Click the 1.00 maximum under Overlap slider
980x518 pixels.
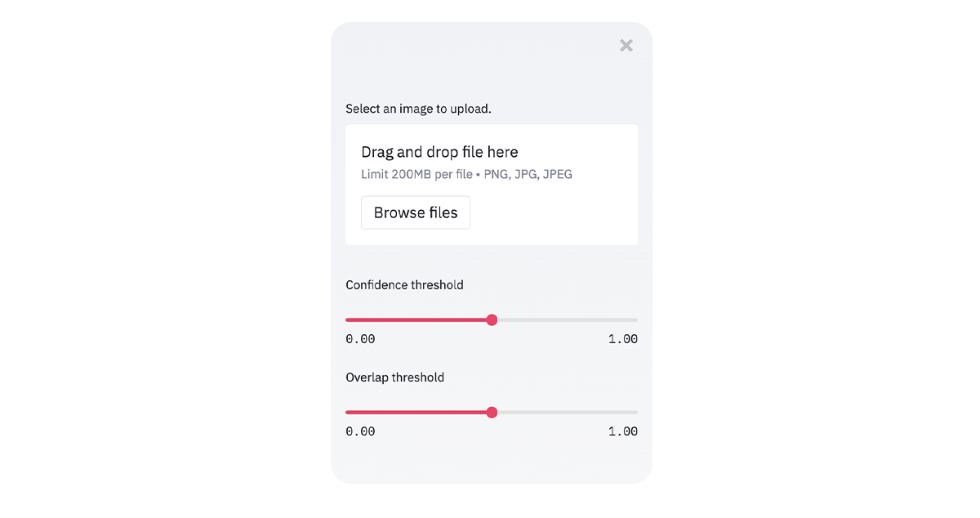[623, 431]
